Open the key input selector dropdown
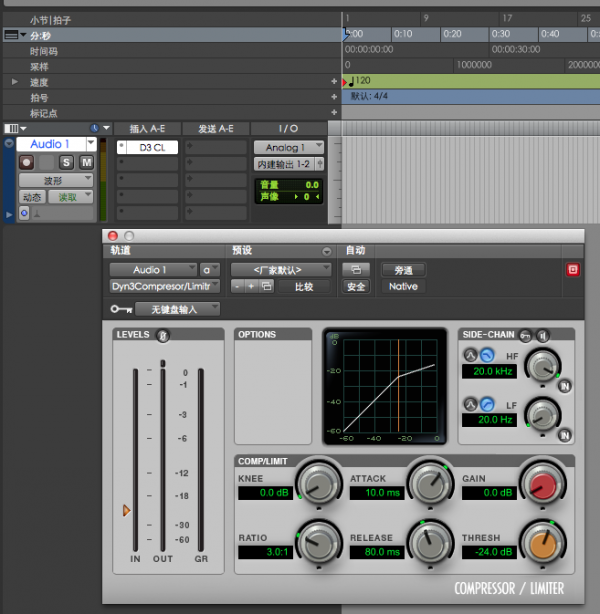Screen dimensions: 600x614 [x=177, y=309]
